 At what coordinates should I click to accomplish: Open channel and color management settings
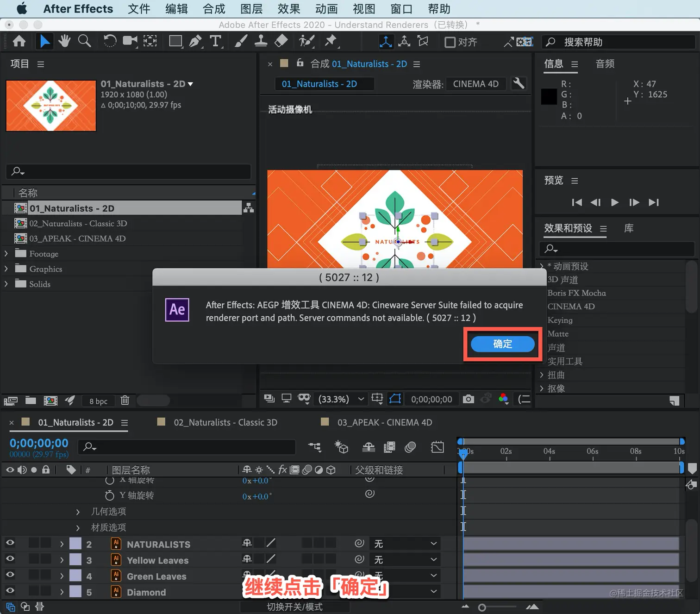504,399
